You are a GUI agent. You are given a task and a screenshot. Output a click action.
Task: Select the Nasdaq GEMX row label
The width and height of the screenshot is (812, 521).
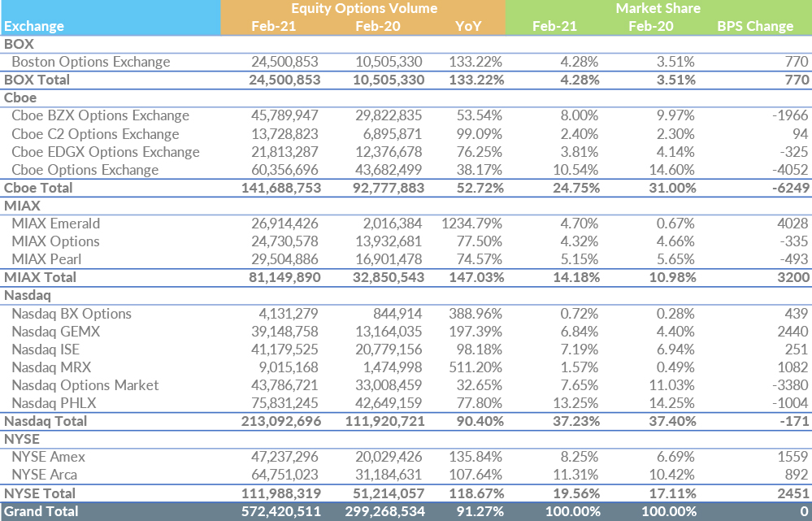56,332
